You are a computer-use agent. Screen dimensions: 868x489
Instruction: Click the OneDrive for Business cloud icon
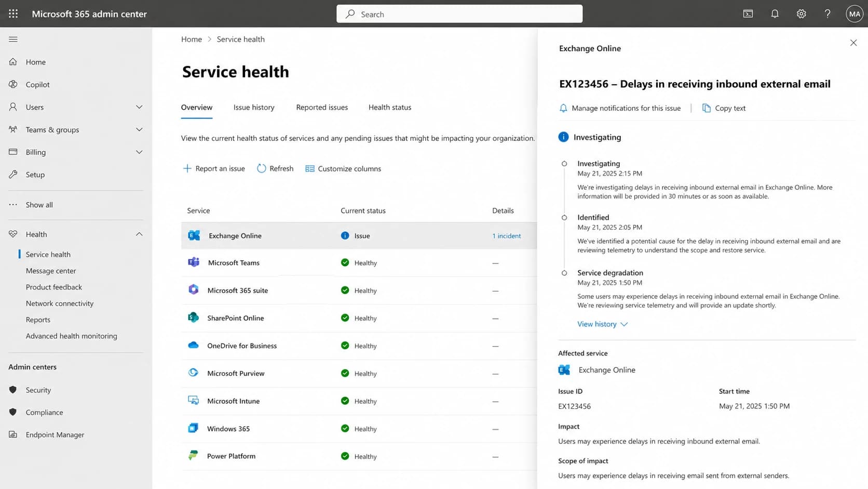(x=194, y=345)
